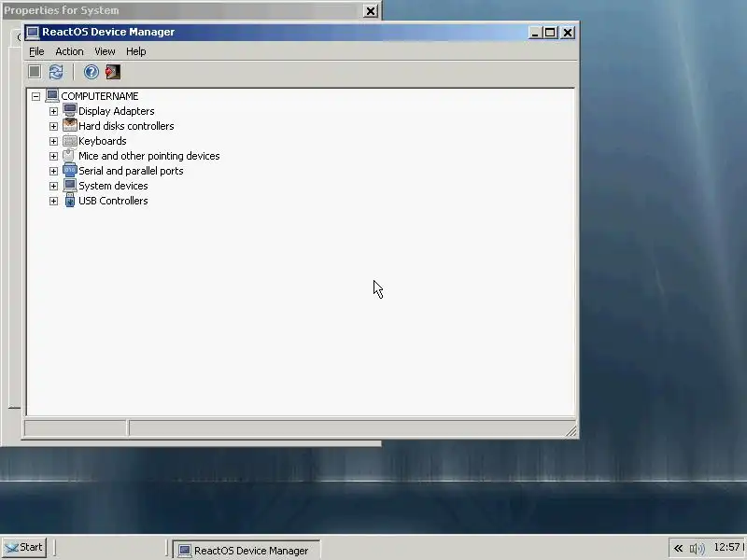
Task: Expand the System devices node
Action: (x=53, y=186)
